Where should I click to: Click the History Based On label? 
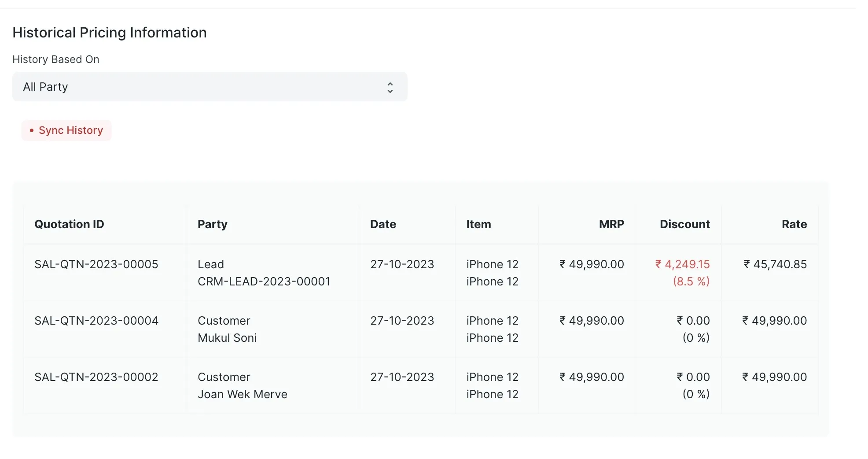click(56, 59)
